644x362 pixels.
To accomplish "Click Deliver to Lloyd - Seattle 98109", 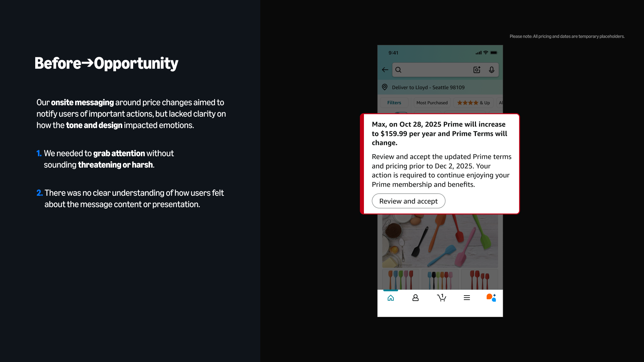I will (428, 87).
